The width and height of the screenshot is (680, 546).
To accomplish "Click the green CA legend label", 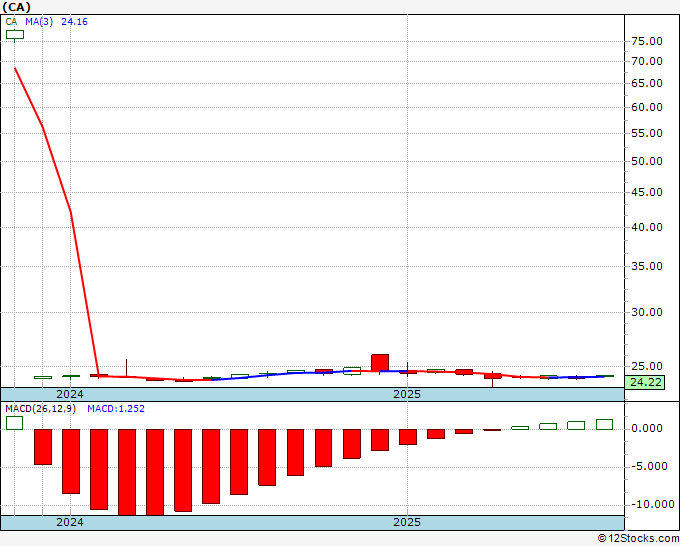I will pos(11,22).
